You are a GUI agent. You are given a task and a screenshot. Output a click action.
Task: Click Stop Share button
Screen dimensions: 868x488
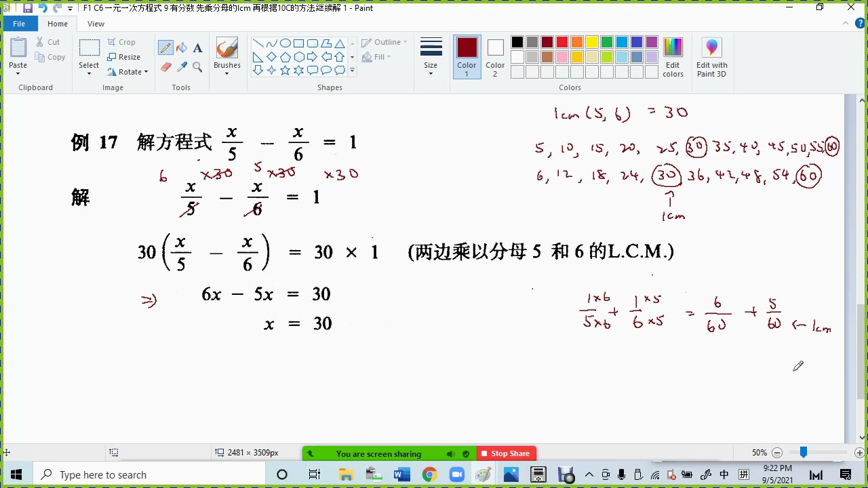pos(506,453)
